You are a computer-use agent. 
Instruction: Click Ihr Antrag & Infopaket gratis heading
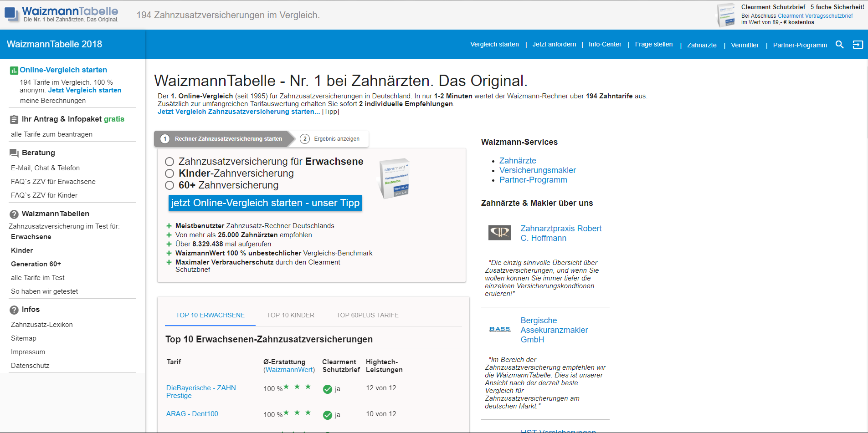(x=73, y=119)
